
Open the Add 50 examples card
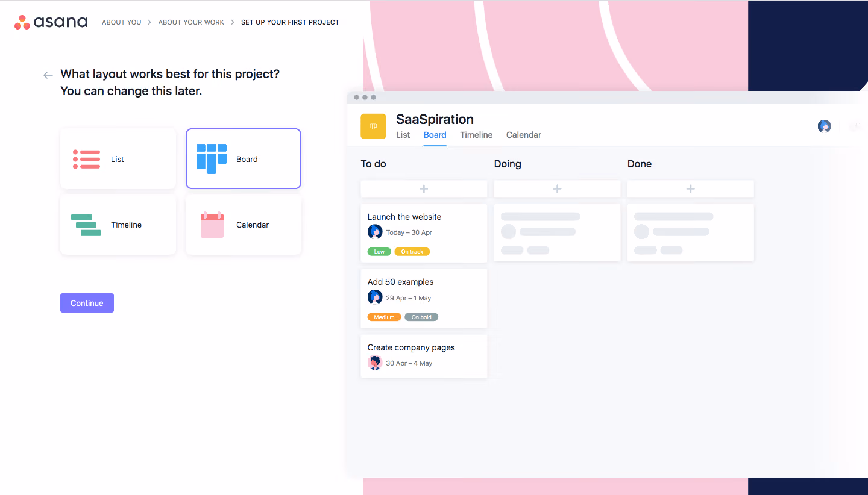tap(424, 298)
